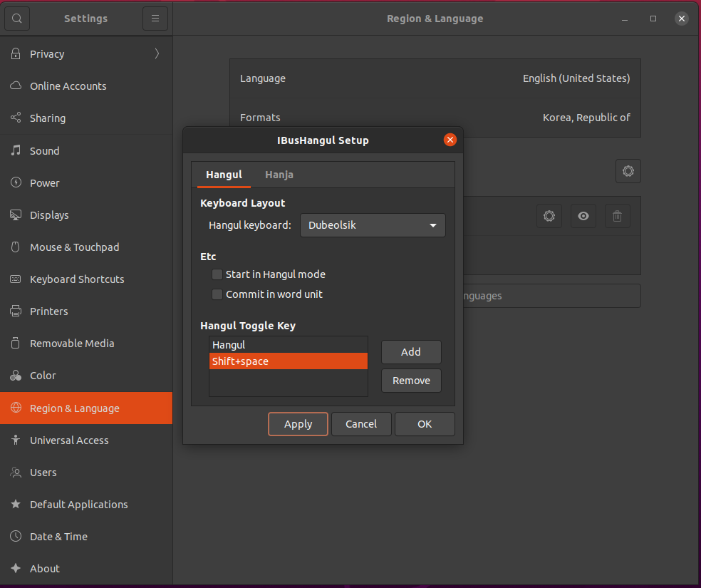Click the Universal Access icon
The width and height of the screenshot is (701, 588).
[x=16, y=440]
